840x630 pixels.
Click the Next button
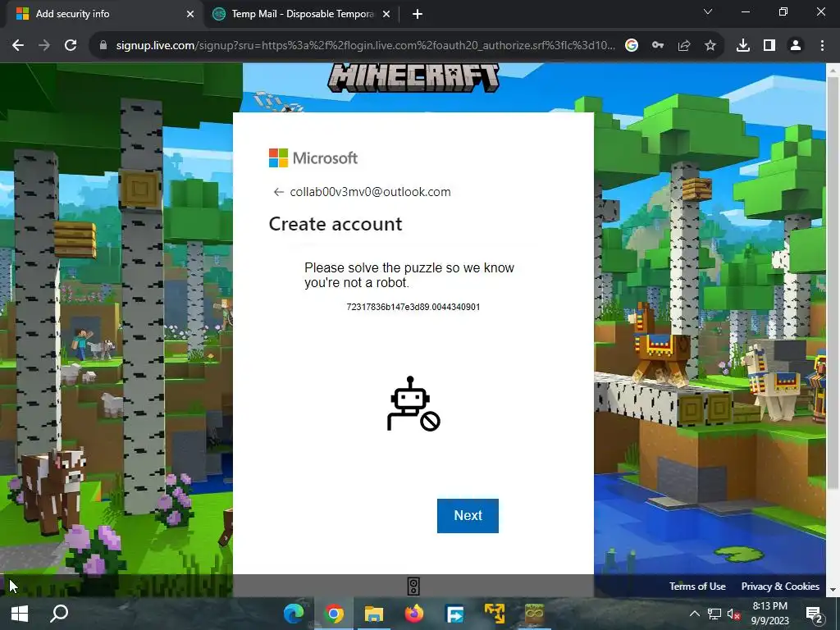coord(468,515)
